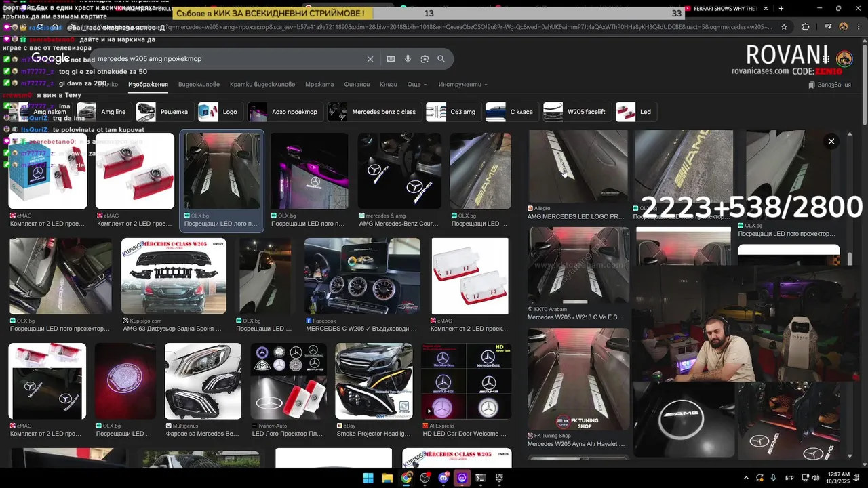This screenshot has width=868, height=488.
Task: Apply the W205 facelift suggestion chip
Action: tap(577, 112)
